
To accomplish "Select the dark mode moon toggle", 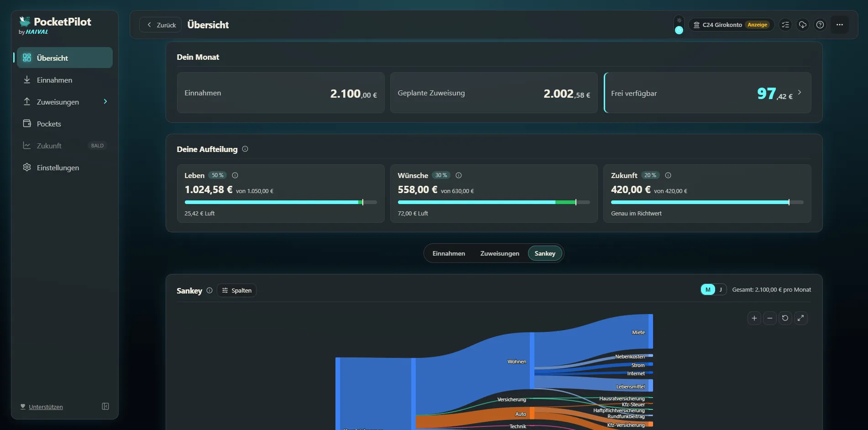I will coord(679,30).
